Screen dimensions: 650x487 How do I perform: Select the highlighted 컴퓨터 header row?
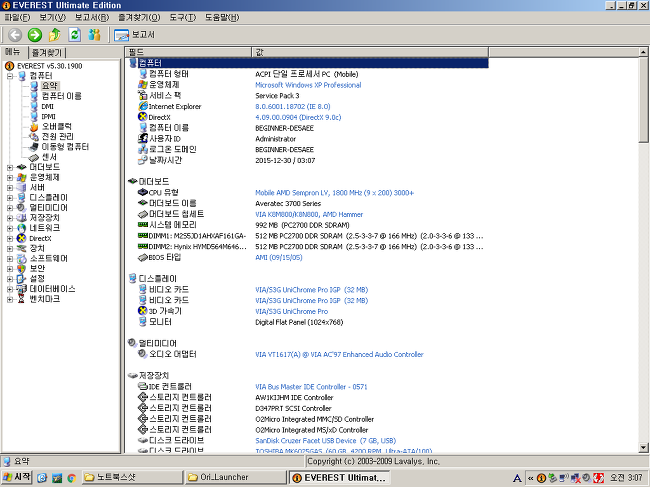click(307, 63)
